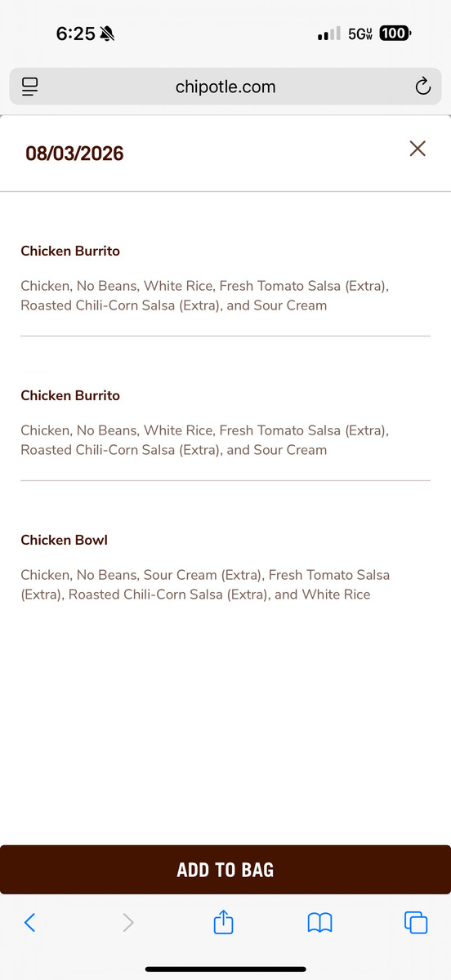Go back with Safari back arrow
This screenshot has width=451, height=980.
coord(29,922)
